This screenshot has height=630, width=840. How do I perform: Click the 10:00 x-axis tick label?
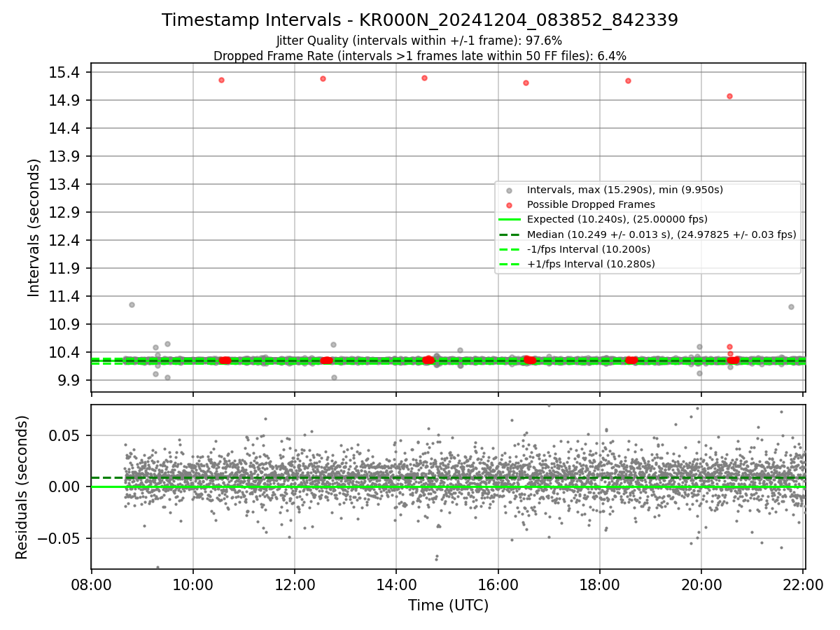click(x=193, y=584)
